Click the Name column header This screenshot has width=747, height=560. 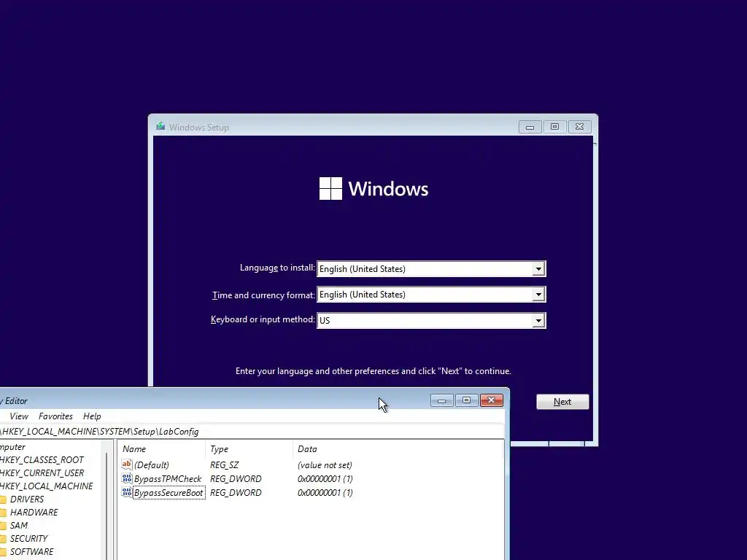tap(161, 449)
